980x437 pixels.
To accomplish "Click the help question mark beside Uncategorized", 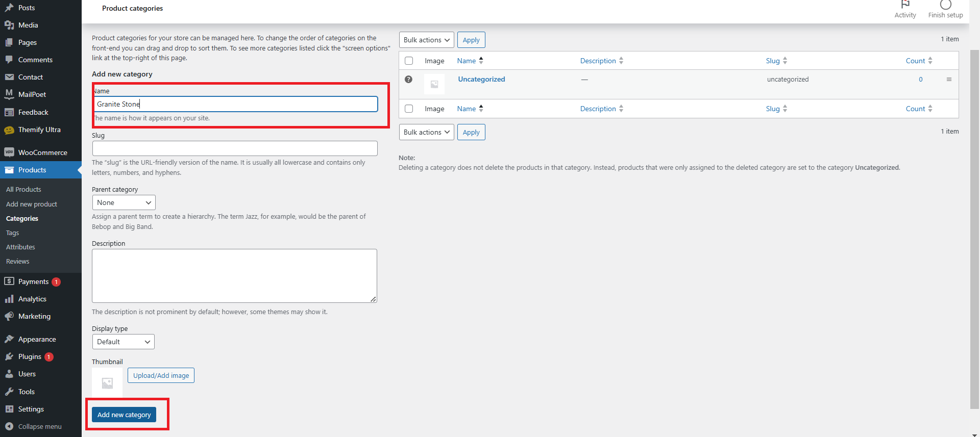I will (x=408, y=79).
